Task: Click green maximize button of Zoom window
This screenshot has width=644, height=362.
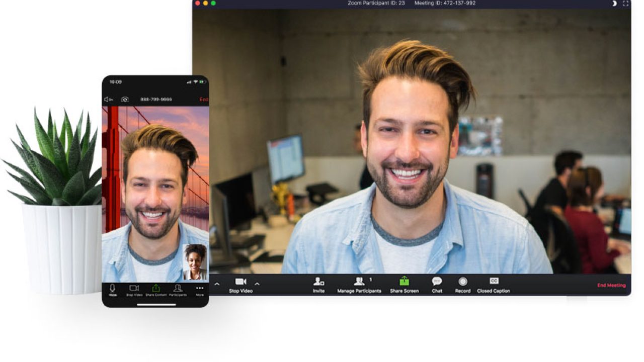Action: tap(213, 3)
